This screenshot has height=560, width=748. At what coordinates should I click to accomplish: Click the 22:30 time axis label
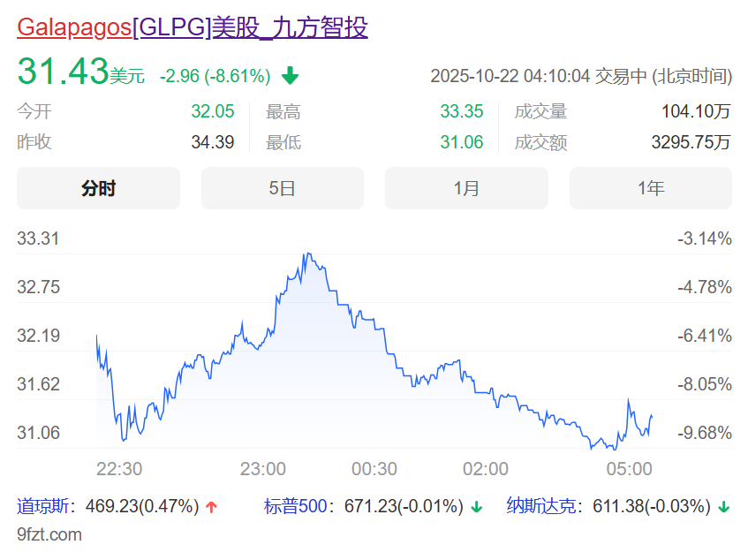(119, 469)
